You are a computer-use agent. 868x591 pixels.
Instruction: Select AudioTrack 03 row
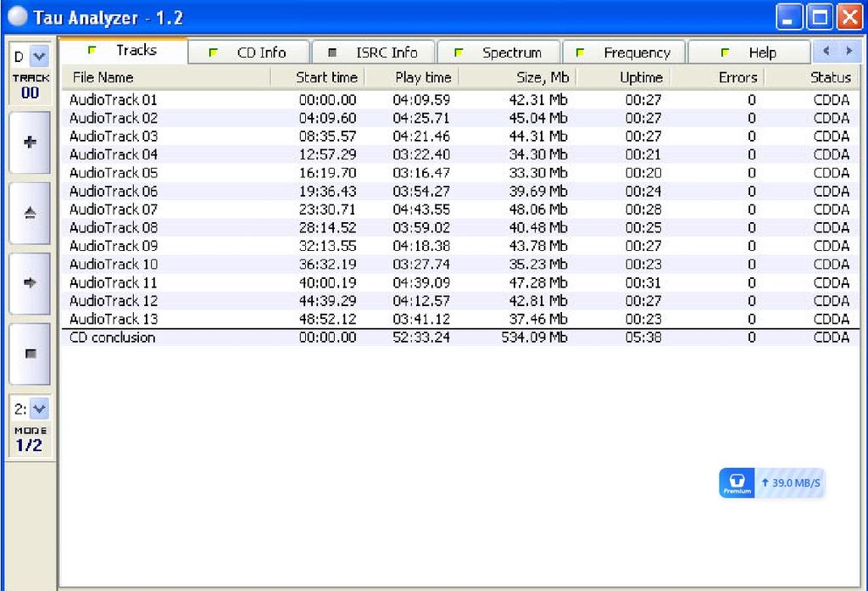pyautogui.click(x=460, y=137)
